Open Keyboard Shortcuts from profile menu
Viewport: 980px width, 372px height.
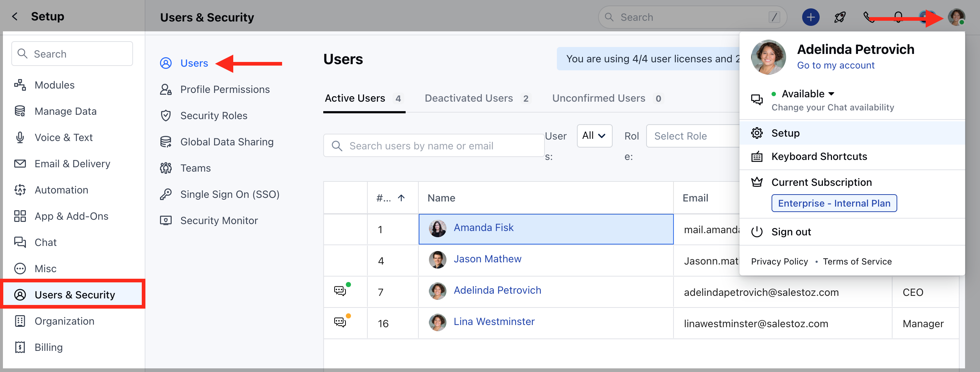[x=852, y=156]
